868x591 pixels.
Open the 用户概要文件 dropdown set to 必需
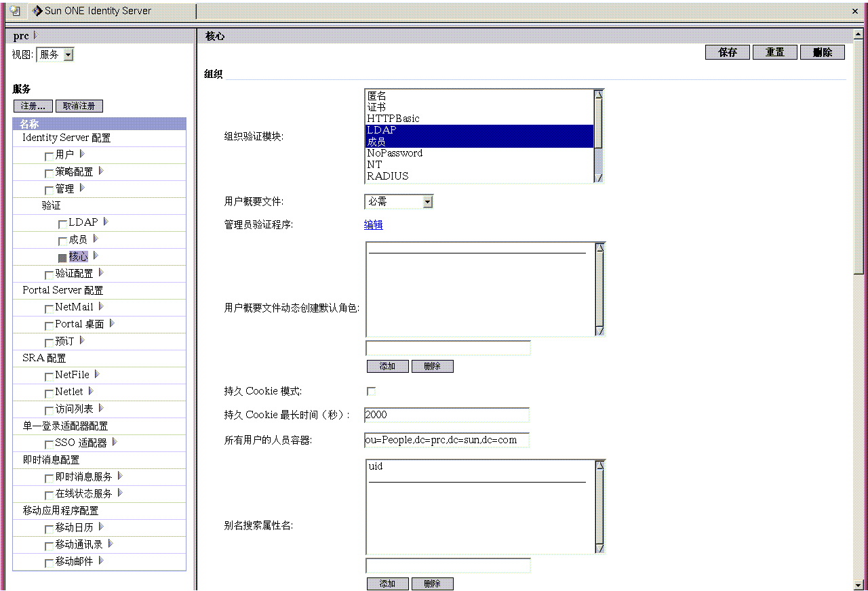coord(399,201)
